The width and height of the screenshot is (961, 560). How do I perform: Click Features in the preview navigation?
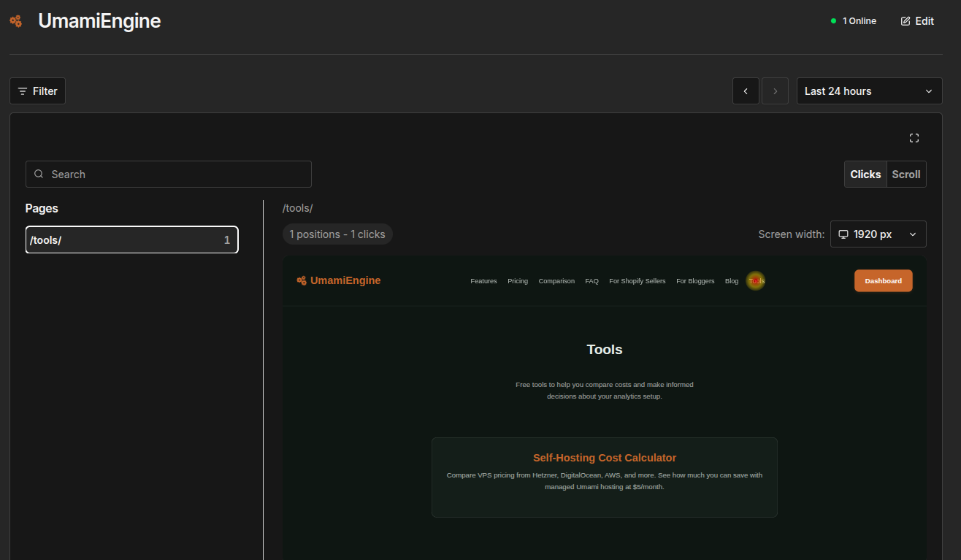pyautogui.click(x=483, y=281)
